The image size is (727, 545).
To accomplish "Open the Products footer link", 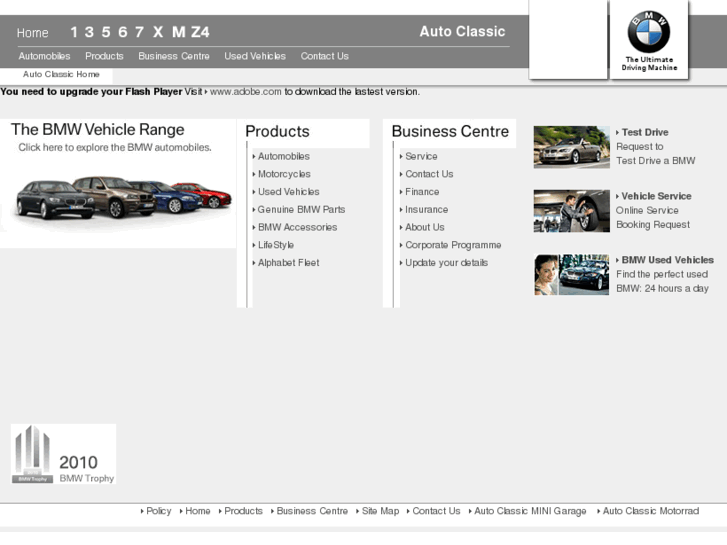I will pos(243,511).
